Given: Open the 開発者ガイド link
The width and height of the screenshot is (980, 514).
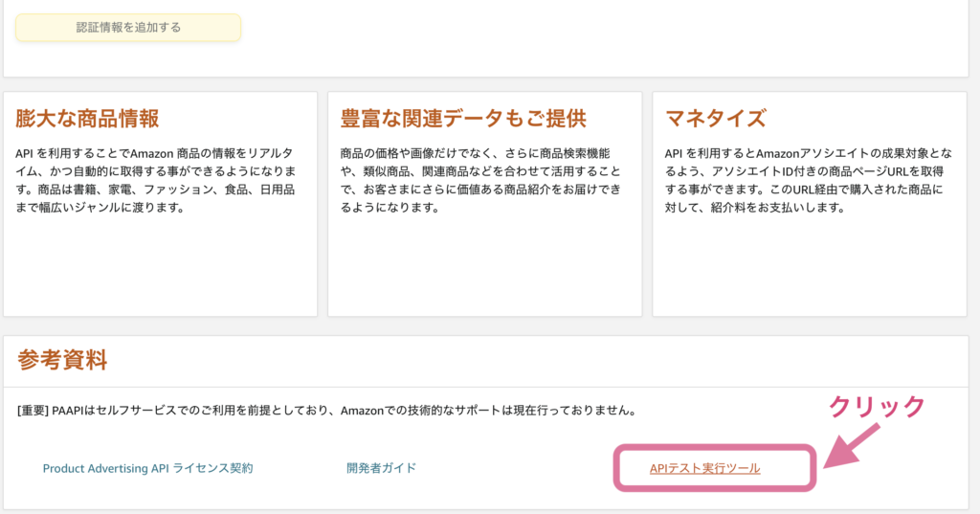Looking at the screenshot, I should click(x=381, y=468).
